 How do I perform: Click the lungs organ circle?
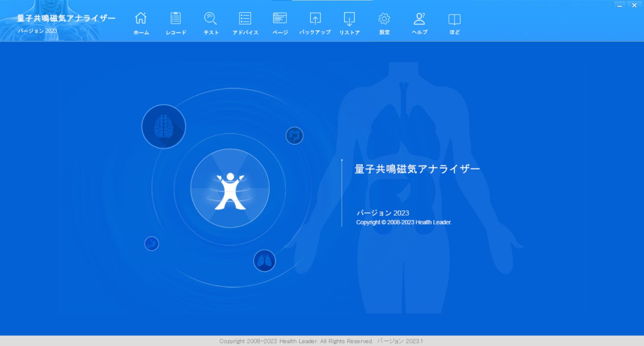[x=264, y=261]
